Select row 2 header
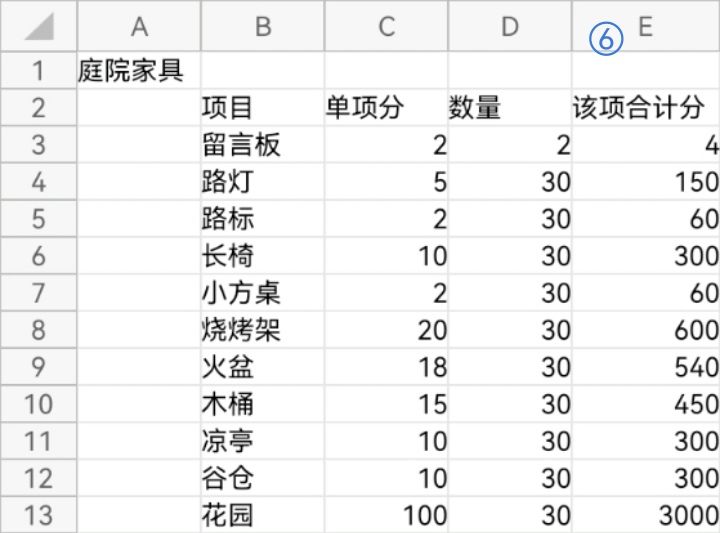 click(x=38, y=108)
